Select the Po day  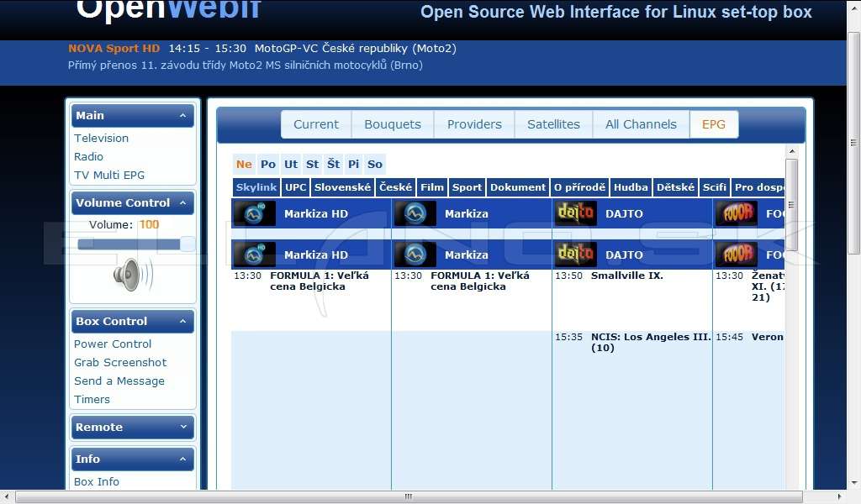pos(268,164)
